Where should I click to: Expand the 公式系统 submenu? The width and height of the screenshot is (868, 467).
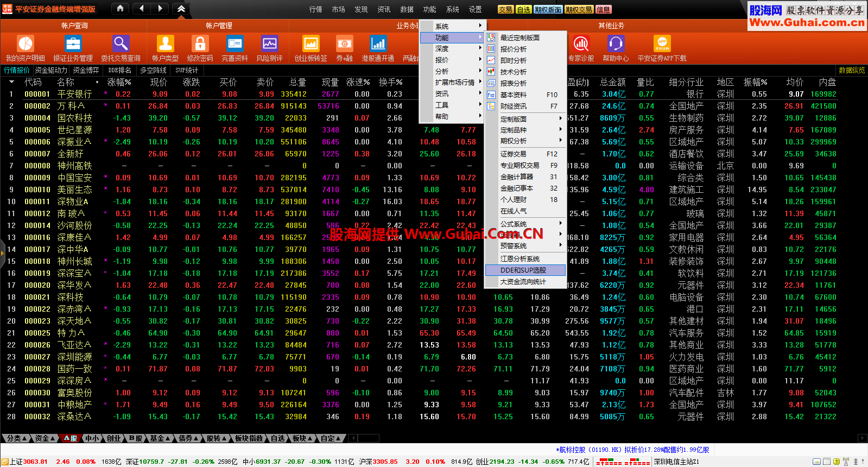click(x=525, y=224)
